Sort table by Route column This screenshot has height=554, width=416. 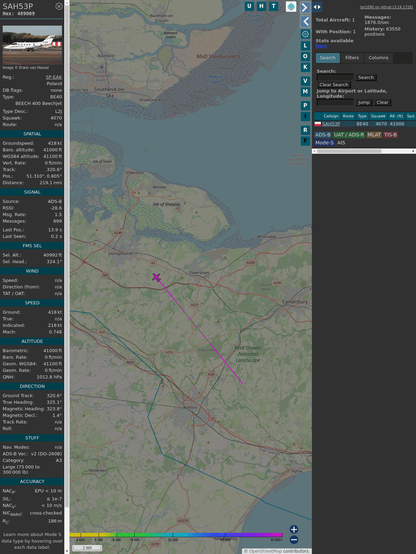point(348,116)
